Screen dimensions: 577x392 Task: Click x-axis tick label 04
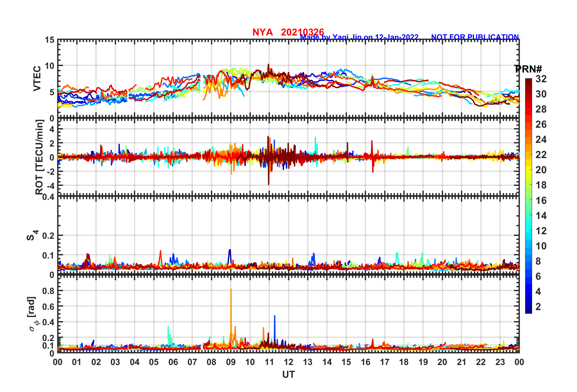(135, 362)
